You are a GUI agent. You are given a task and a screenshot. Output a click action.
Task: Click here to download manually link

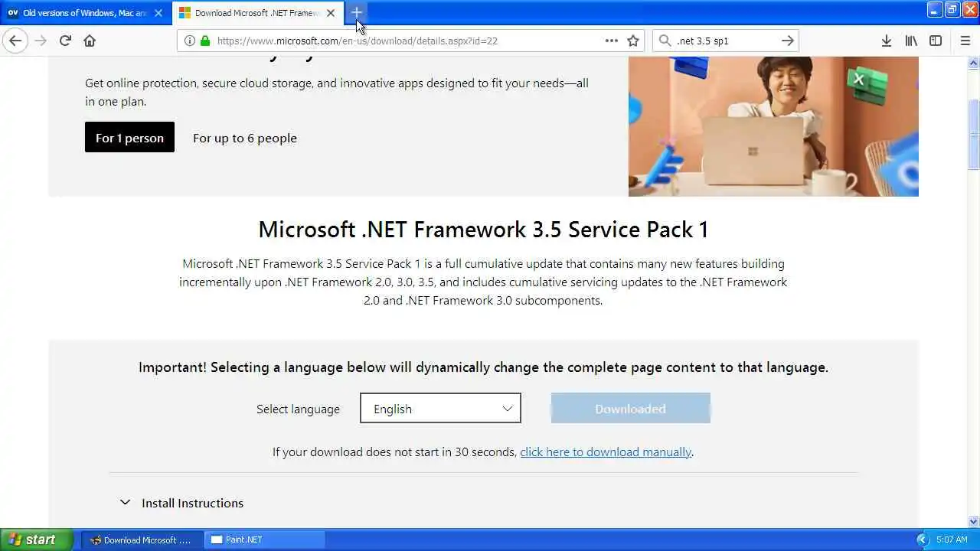click(606, 452)
